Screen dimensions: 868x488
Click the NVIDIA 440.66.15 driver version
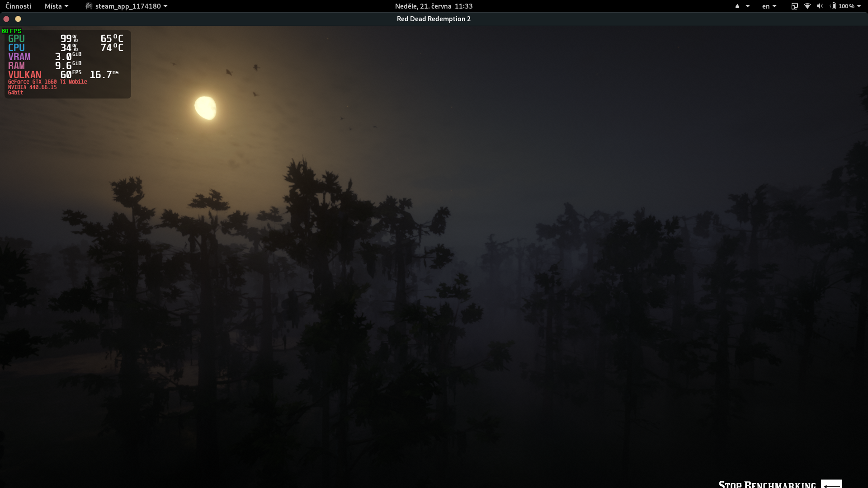(x=32, y=87)
